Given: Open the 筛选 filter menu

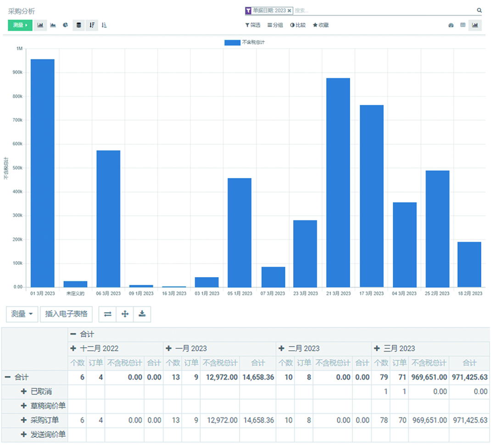Looking at the screenshot, I should coord(253,25).
